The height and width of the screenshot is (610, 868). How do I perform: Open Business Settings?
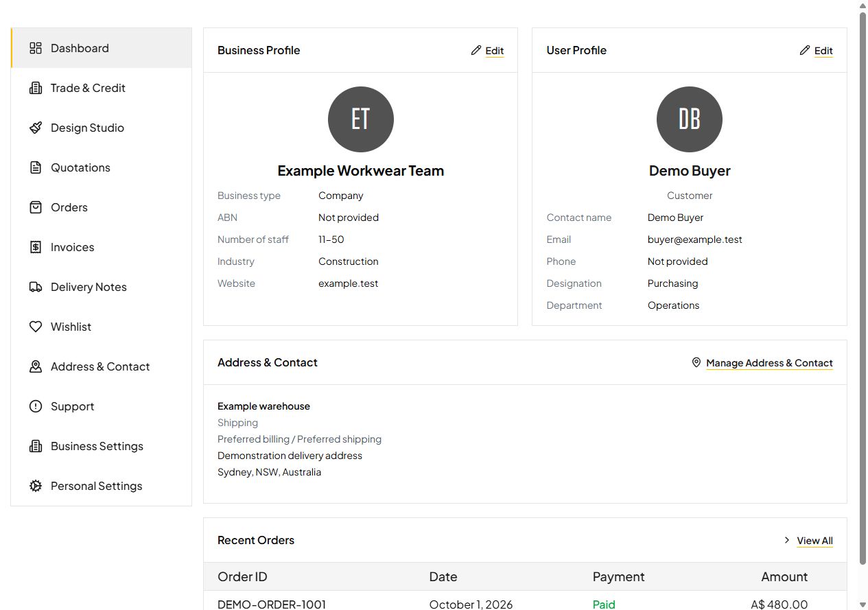(102, 446)
